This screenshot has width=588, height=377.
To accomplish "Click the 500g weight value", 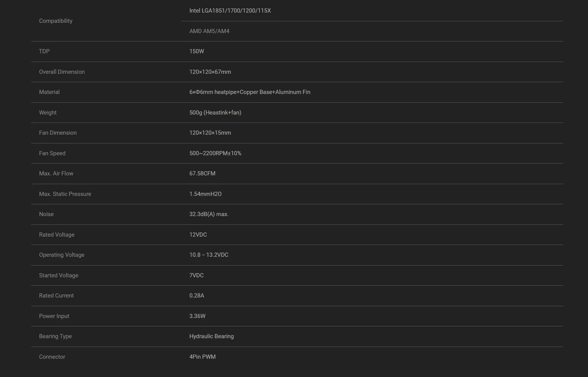I will (x=215, y=113).
